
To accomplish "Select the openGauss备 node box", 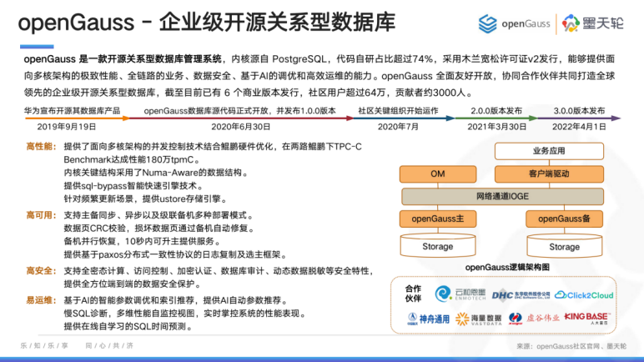I will 564,219.
